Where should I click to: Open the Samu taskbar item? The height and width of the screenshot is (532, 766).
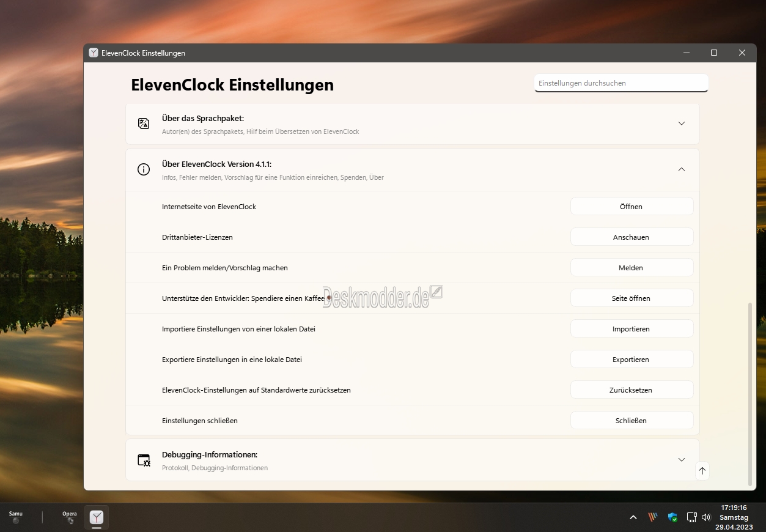[x=16, y=517]
